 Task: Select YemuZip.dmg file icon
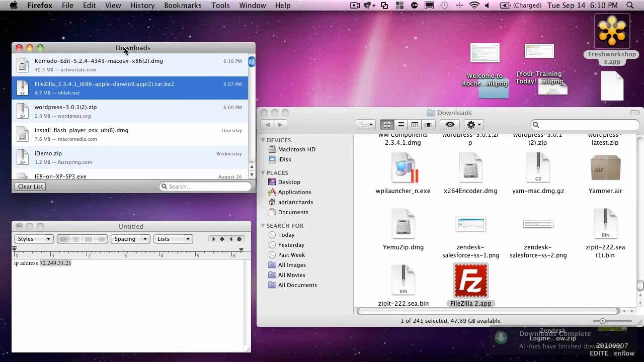tap(403, 224)
